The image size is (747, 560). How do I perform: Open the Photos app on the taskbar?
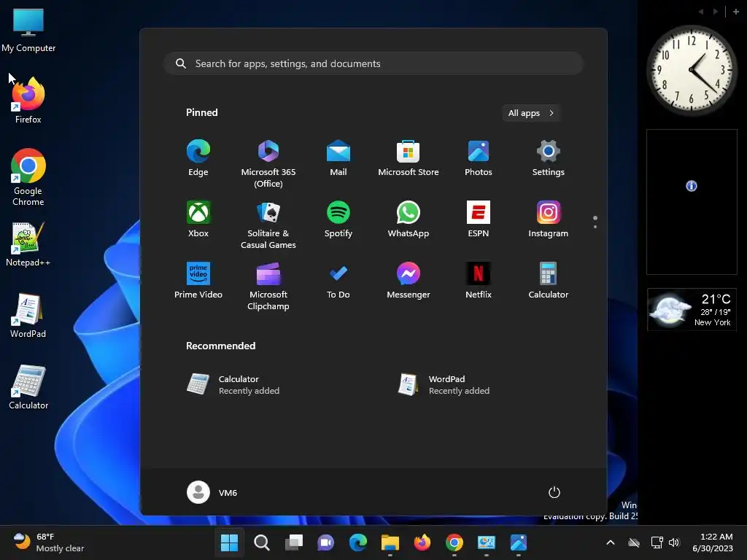click(519, 542)
